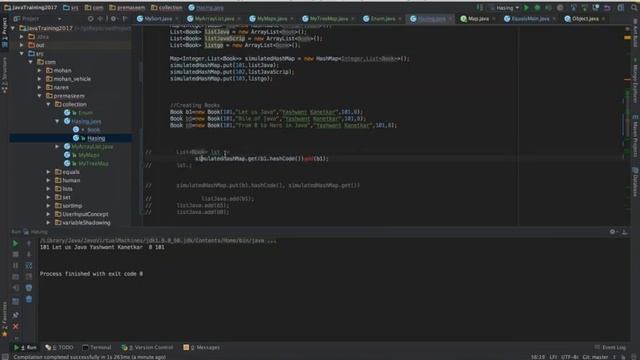
Task: Open the Terminal tool window
Action: 97,347
